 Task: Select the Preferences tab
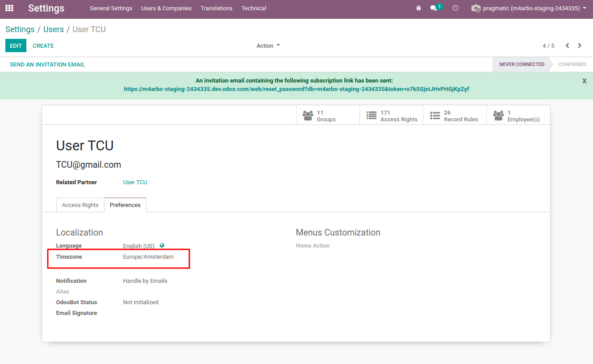(125, 205)
